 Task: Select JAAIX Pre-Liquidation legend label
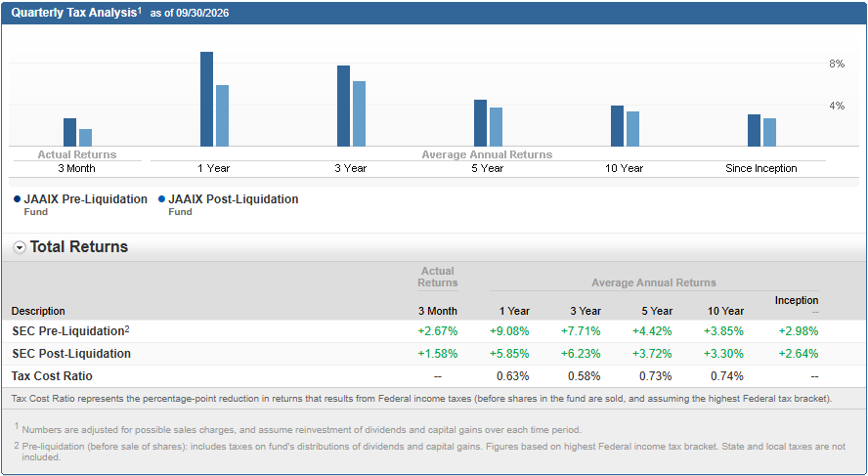click(x=85, y=199)
